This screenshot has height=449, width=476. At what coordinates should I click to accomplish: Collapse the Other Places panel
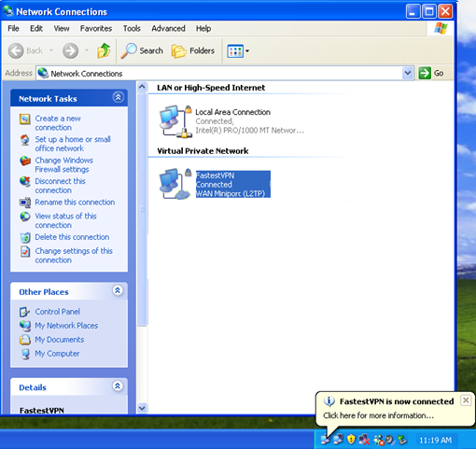(118, 290)
